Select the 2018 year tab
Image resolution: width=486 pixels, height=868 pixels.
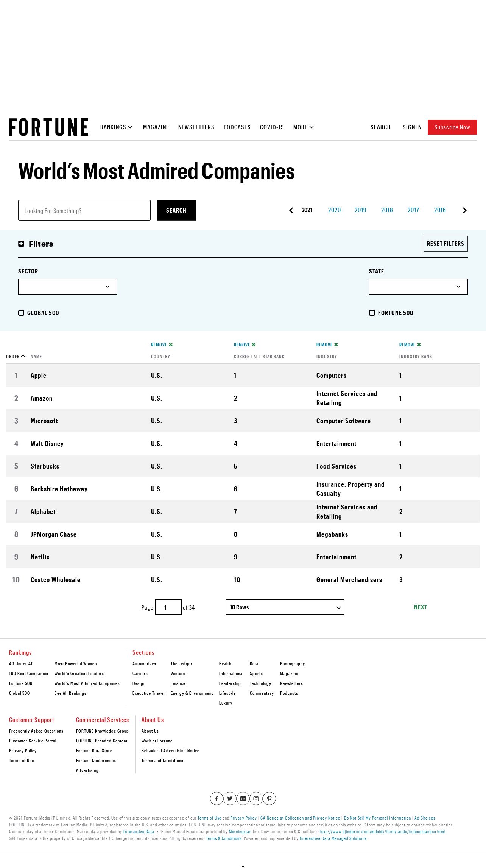pyautogui.click(x=387, y=210)
